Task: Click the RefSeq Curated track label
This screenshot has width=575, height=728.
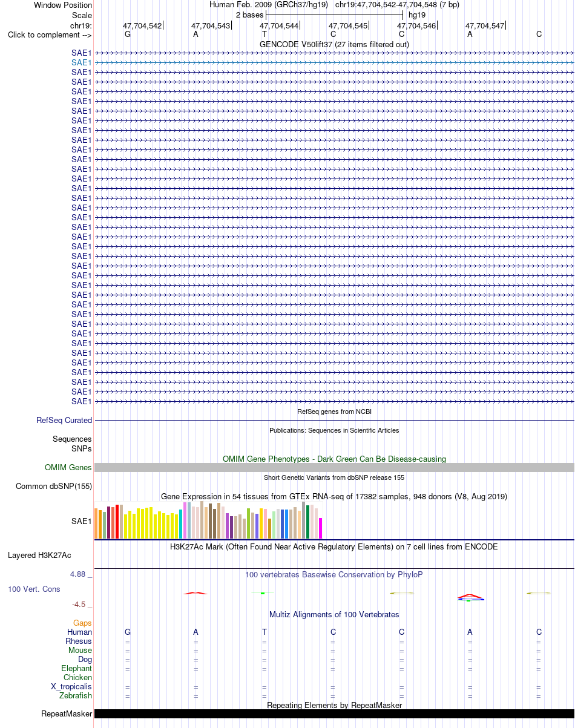Action: [x=64, y=420]
